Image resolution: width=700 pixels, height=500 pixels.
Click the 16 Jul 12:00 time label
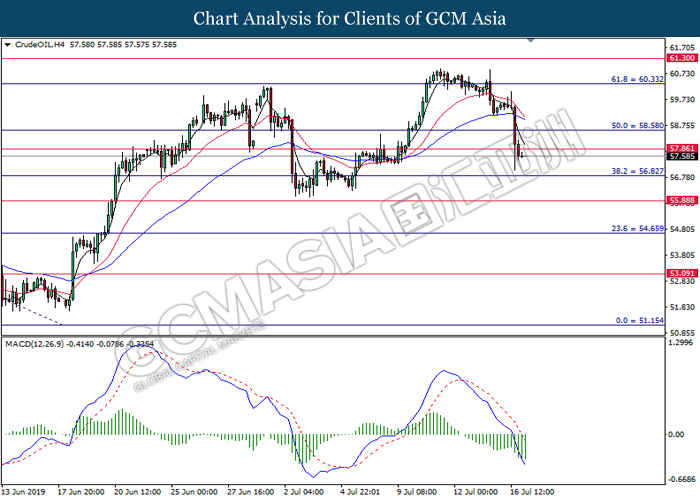532,492
